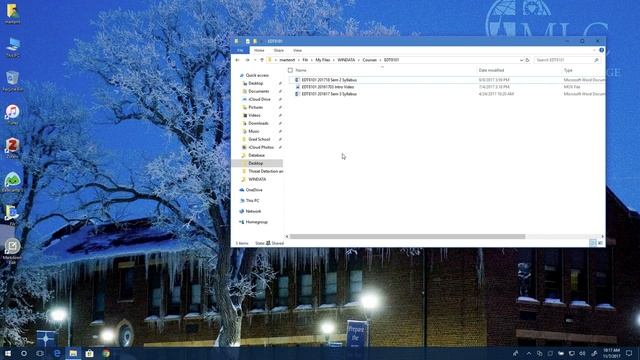Select the Sem 3 Syllabus file
Screen dimensions: 640x360
(x=329, y=94)
